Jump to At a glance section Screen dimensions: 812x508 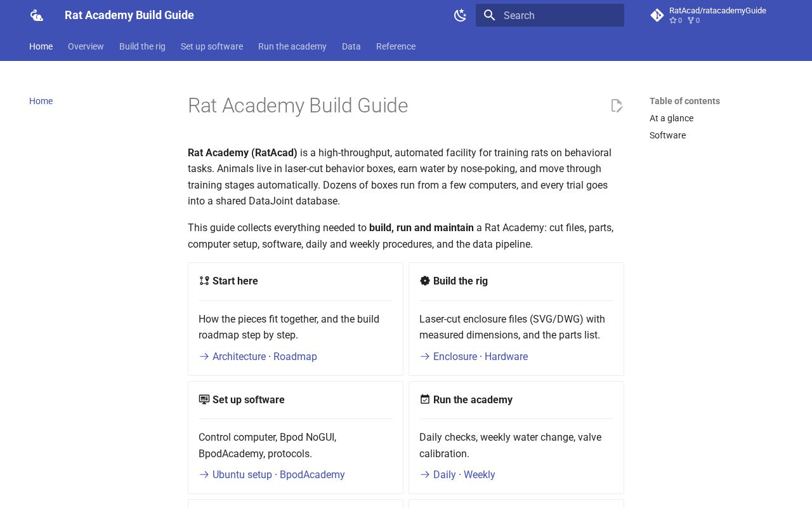[671, 118]
